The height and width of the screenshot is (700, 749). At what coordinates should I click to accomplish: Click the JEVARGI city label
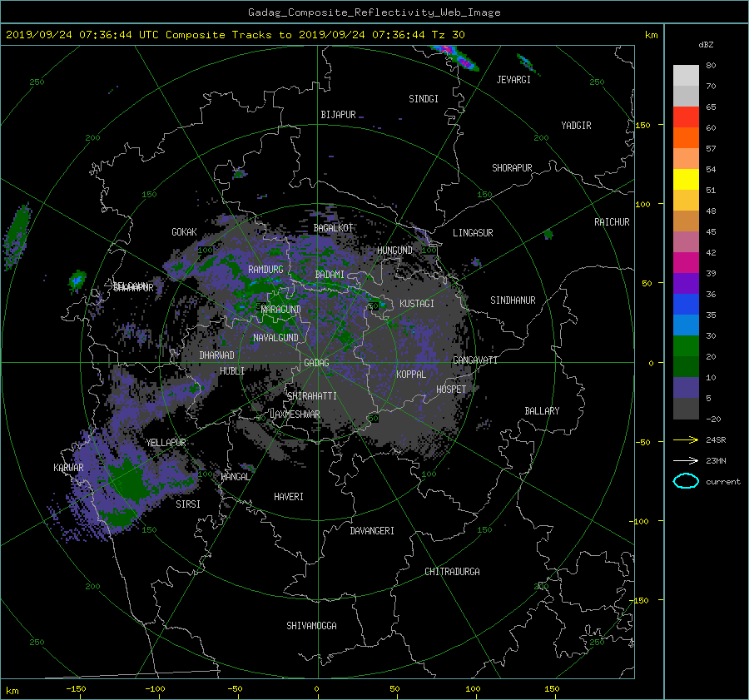513,80
